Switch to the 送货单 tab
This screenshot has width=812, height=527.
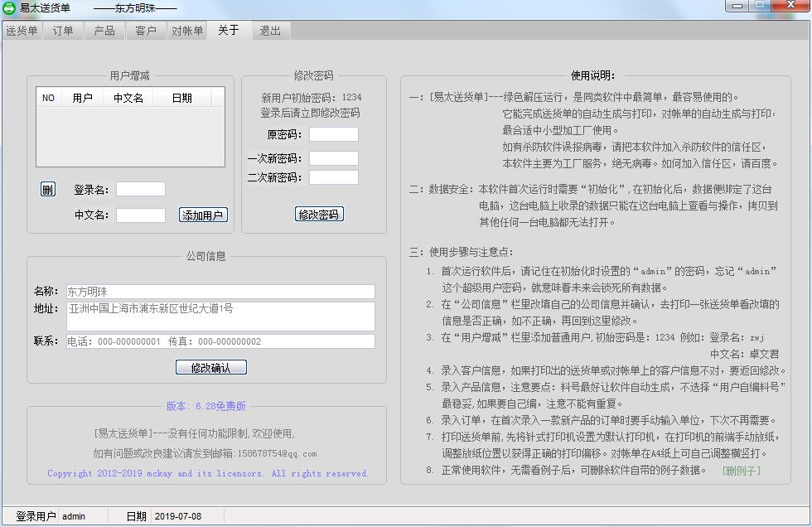coord(22,31)
